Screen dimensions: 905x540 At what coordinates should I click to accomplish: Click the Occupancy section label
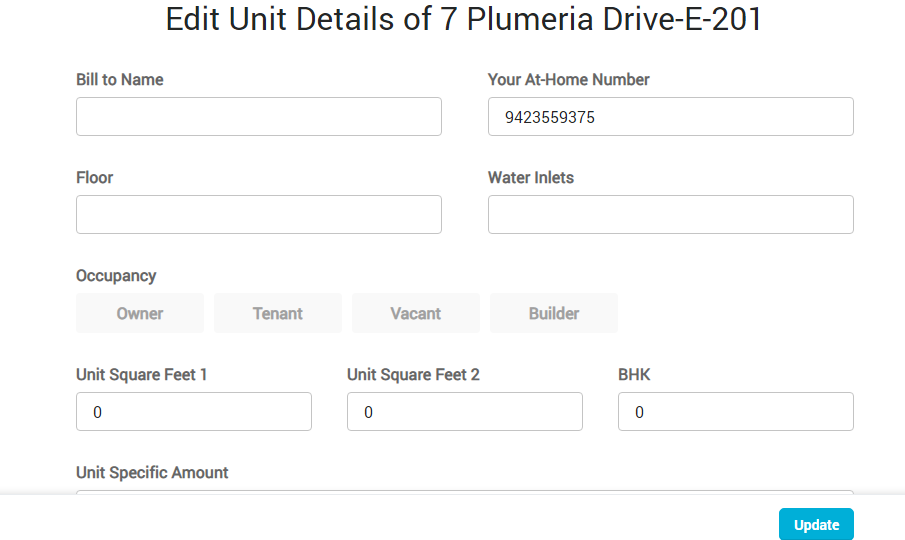coord(116,275)
